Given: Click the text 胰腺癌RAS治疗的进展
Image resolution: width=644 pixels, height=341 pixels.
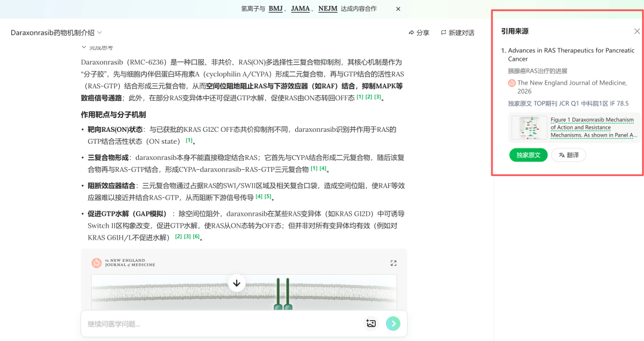Looking at the screenshot, I should click(x=538, y=71).
